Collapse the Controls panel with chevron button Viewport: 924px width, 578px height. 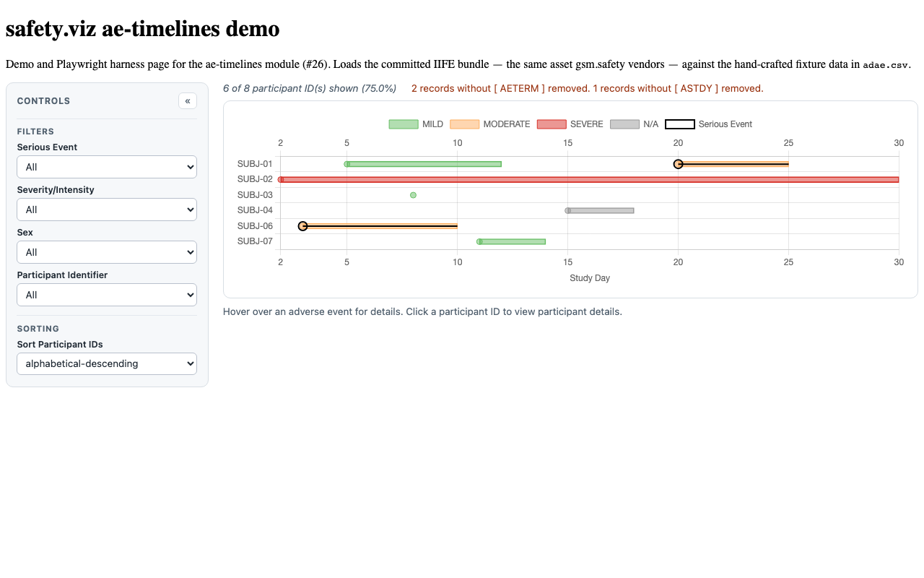[188, 101]
